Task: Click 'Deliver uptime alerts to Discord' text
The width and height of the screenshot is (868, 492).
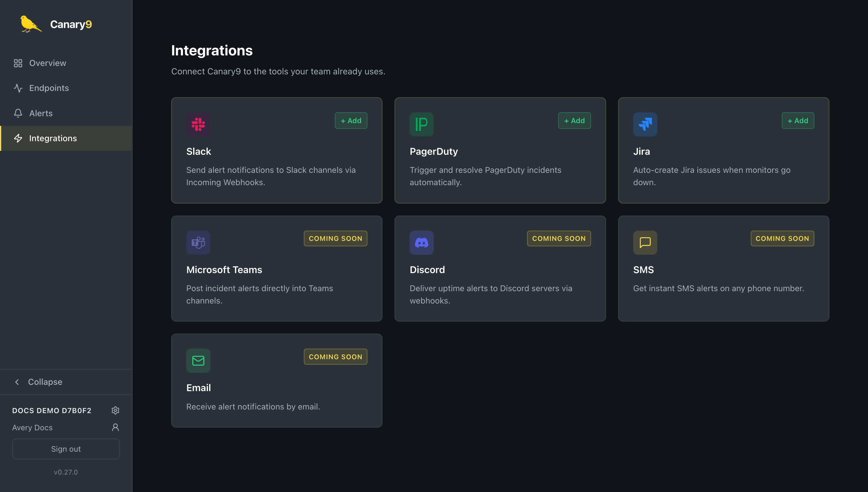Action: [491, 294]
